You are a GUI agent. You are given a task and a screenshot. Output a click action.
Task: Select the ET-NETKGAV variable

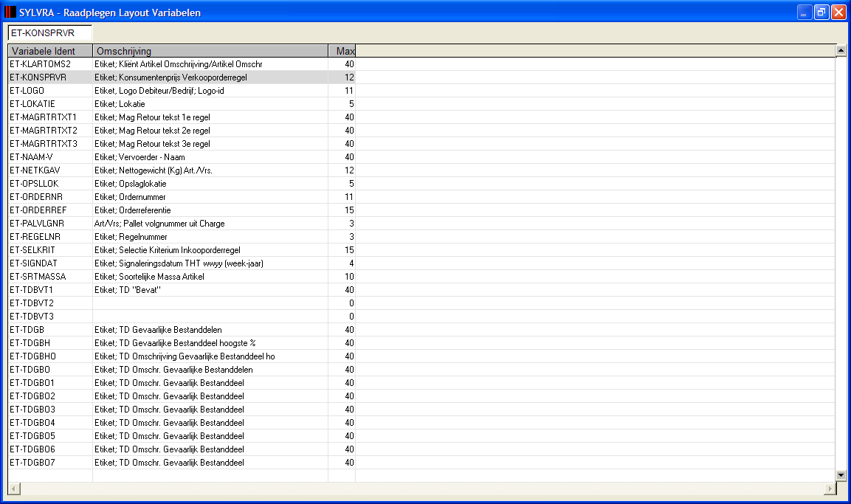point(35,170)
